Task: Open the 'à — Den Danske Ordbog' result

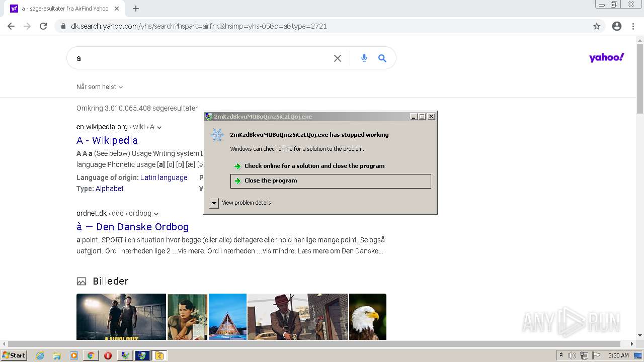Action: point(133,227)
